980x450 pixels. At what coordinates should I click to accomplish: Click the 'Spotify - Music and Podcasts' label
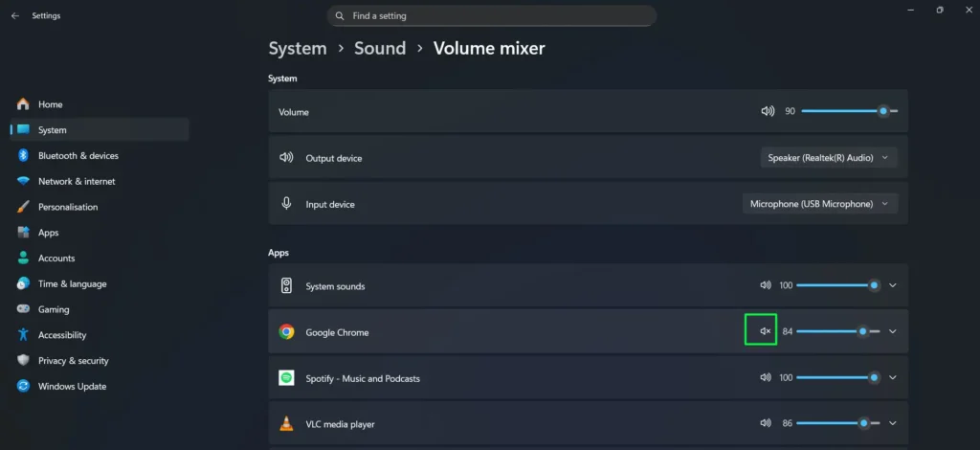click(363, 379)
